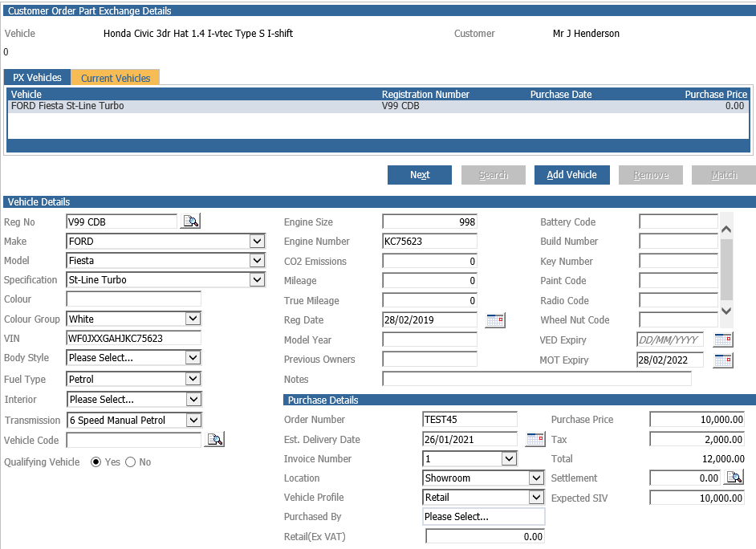
Task: Select Yes for Qualifying Vehicle
Action: (x=96, y=462)
